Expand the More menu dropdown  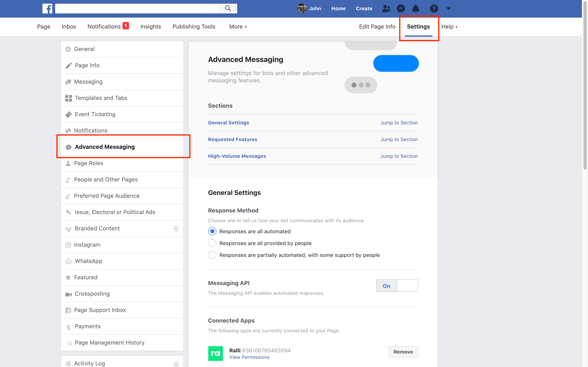pos(238,27)
